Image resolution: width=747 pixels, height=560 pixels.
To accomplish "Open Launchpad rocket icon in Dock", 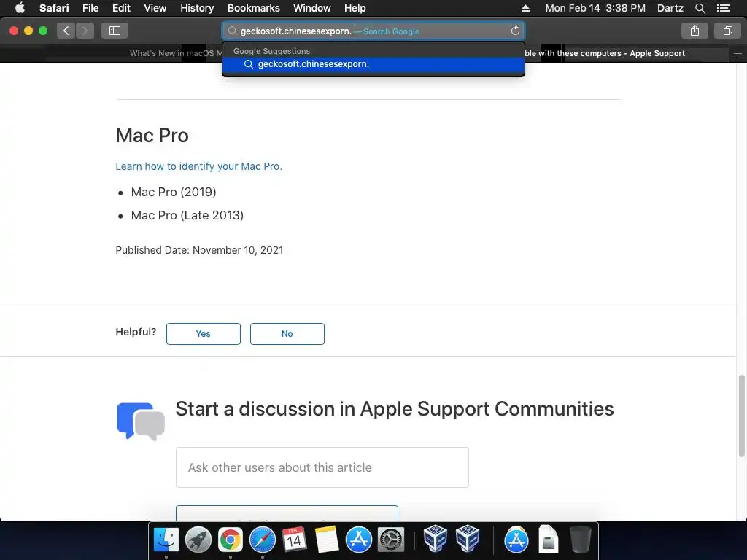I will coord(198,540).
